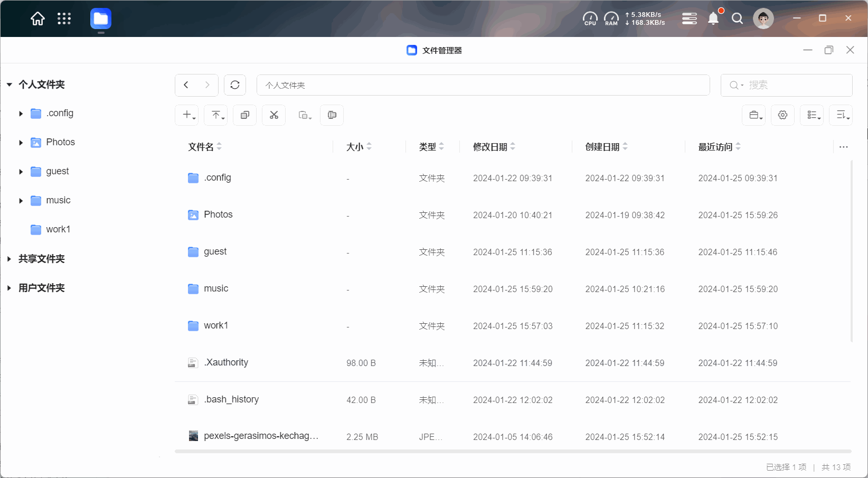Refresh the current folder listing
Screen dimensions: 868x478
235,85
